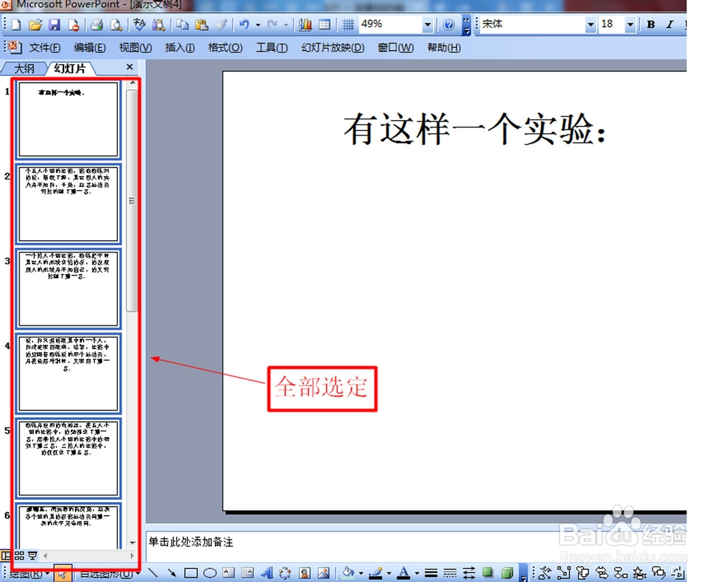Screen dimensions: 728x582
Task: Switch to the 大纲 tab
Action: click(24, 68)
